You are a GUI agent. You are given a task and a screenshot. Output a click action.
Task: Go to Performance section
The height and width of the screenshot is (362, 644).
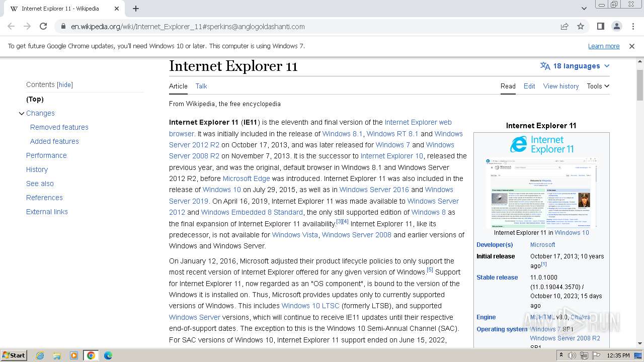point(46,155)
